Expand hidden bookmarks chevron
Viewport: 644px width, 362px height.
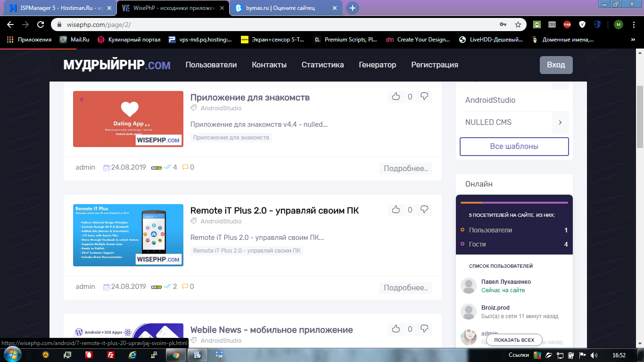[x=633, y=40]
